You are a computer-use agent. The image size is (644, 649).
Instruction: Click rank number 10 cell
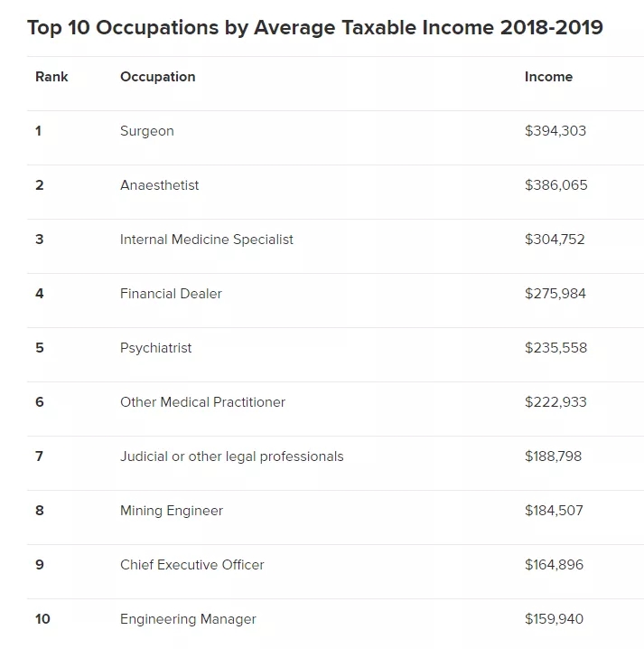pyautogui.click(x=42, y=619)
